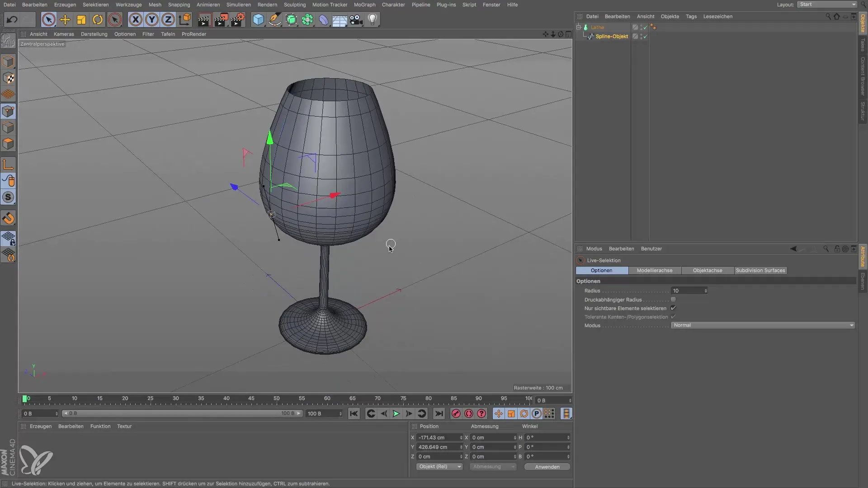Click the Solo S icon in left toolbar
This screenshot has height=488, width=868.
[x=8, y=197]
